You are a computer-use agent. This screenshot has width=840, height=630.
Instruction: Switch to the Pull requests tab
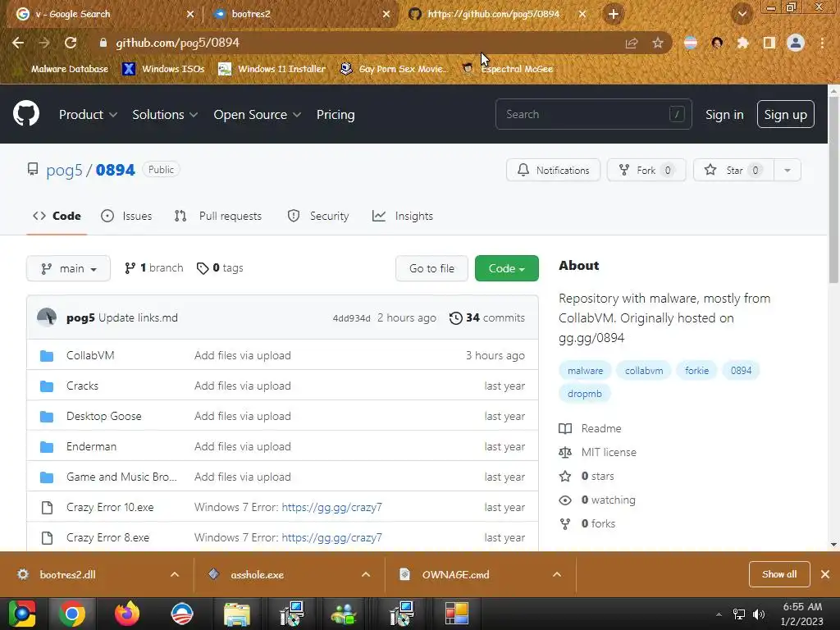tap(218, 216)
